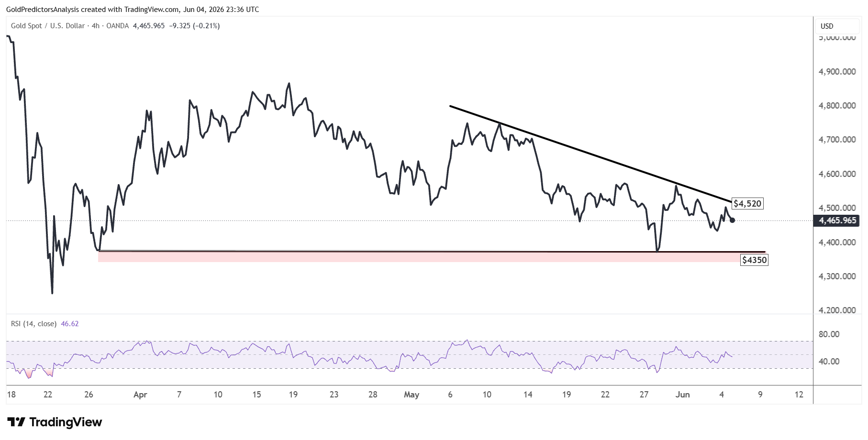Click the RSI (14, close) indicator label

[33, 324]
